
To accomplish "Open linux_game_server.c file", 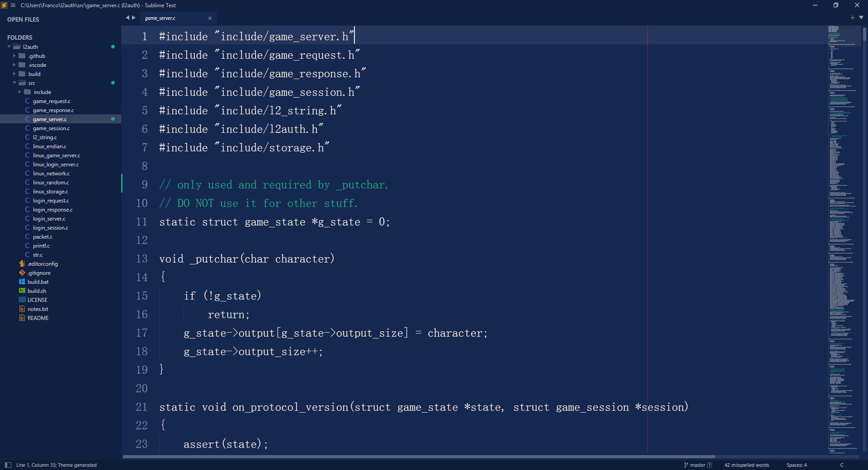I will click(x=57, y=155).
